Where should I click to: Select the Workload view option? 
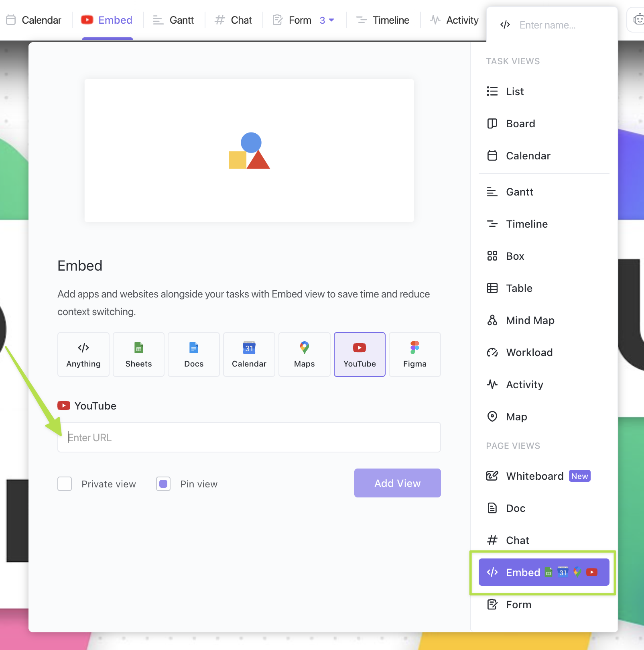click(529, 353)
